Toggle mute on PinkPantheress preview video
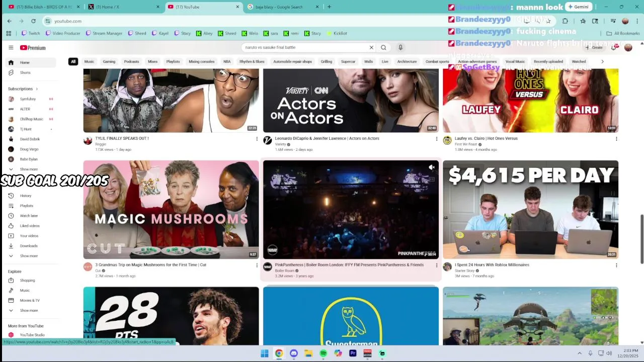Screen dimensions: 644x362 click(x=432, y=167)
